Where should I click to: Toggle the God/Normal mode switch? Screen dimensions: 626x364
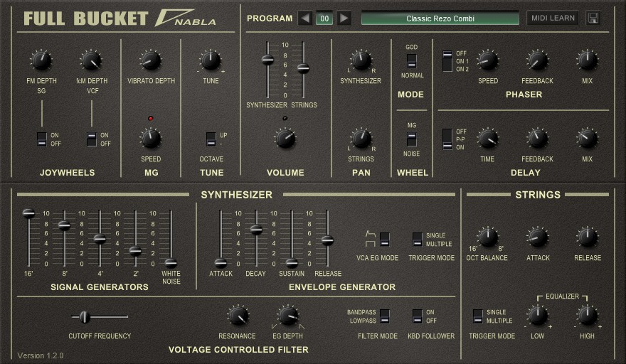(411, 61)
